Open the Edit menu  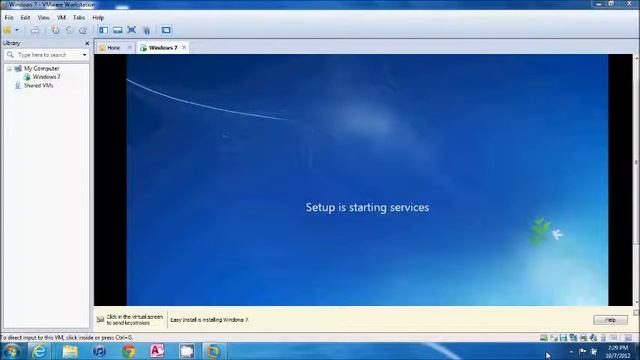tap(25, 18)
